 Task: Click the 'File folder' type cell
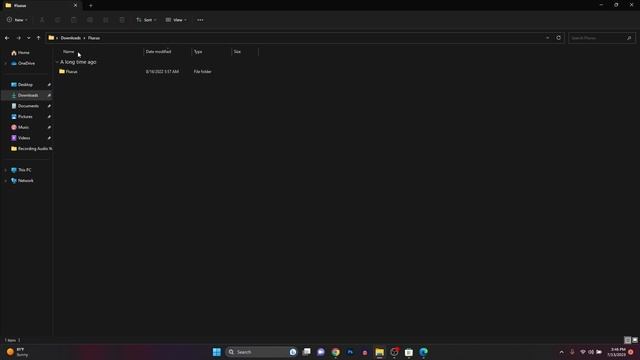[x=202, y=71]
